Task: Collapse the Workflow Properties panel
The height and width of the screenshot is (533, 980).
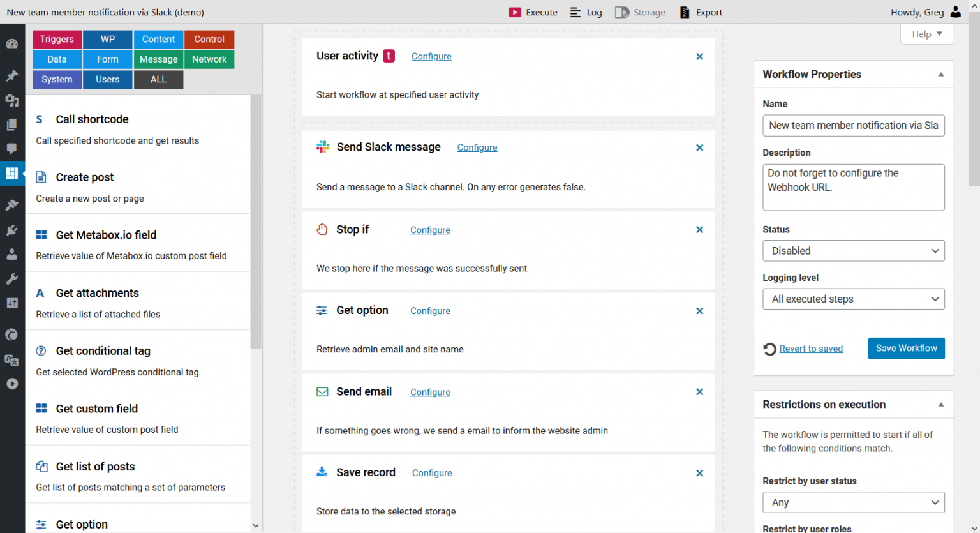Action: click(x=940, y=73)
